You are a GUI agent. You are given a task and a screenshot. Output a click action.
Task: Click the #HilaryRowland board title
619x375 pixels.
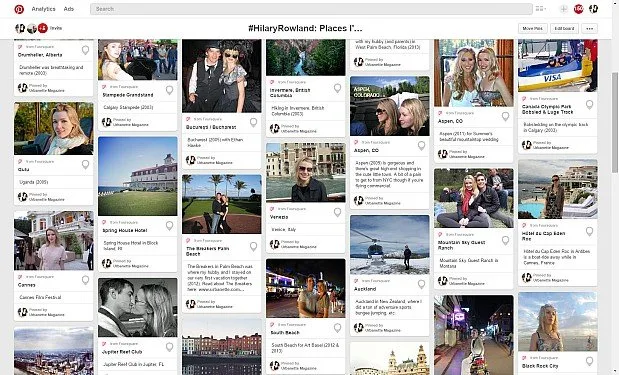coord(305,28)
